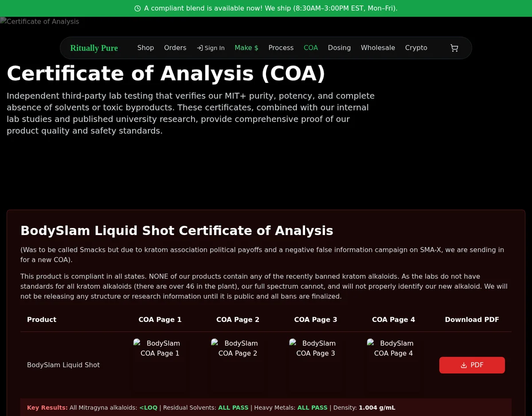
Task: Click the '<LOQ' alkaloids result
Action: 148,408
